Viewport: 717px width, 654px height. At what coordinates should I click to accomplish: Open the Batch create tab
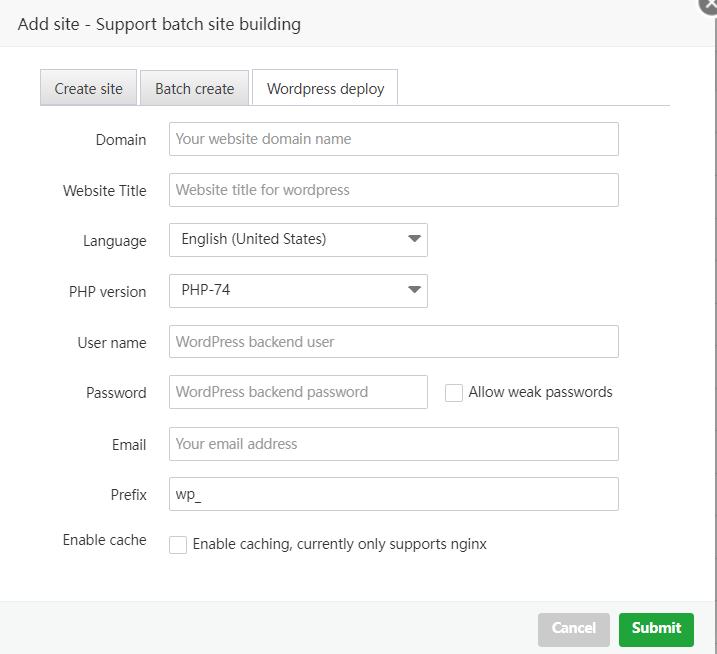click(194, 88)
